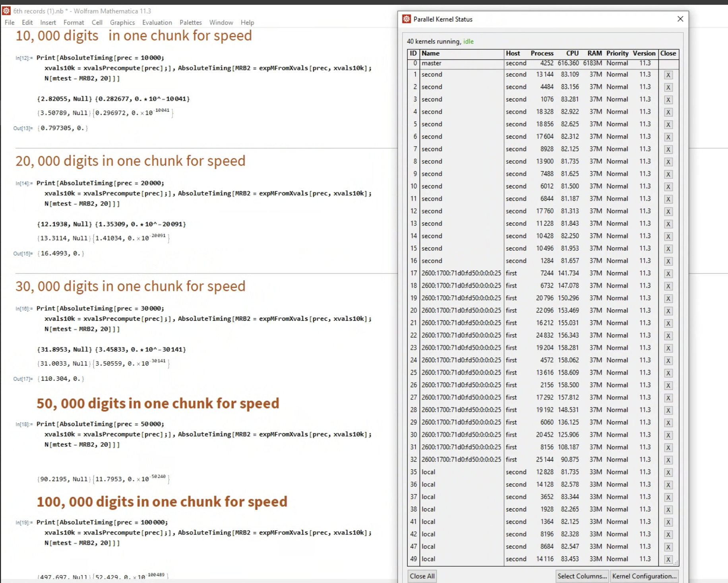Open the Evaluation menu

point(157,23)
